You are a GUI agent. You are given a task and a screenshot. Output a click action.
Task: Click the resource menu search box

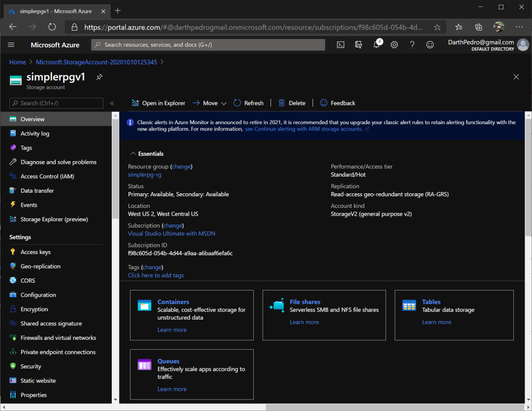56,103
